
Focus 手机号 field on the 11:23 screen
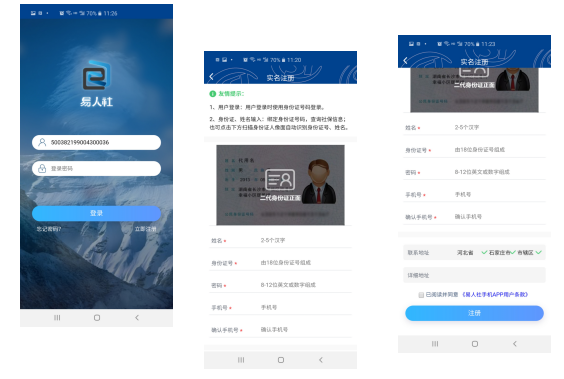click(474, 195)
